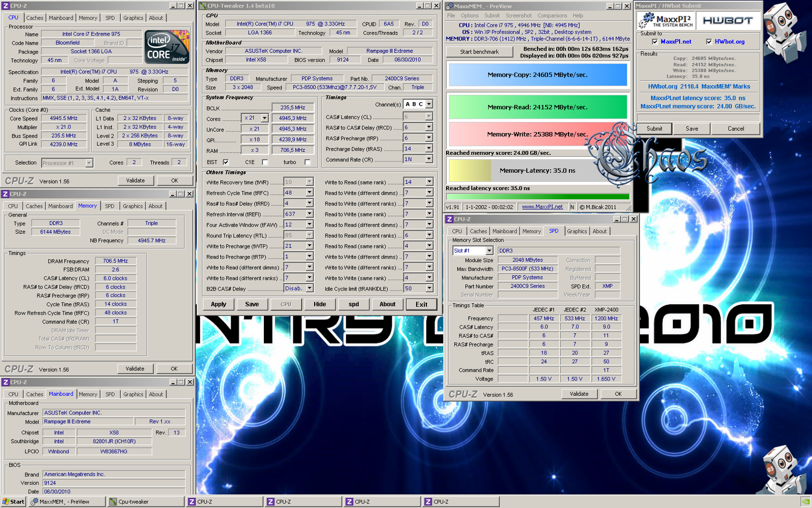
Task: Open the Options menu in MaxxMEM
Action: [469, 16]
